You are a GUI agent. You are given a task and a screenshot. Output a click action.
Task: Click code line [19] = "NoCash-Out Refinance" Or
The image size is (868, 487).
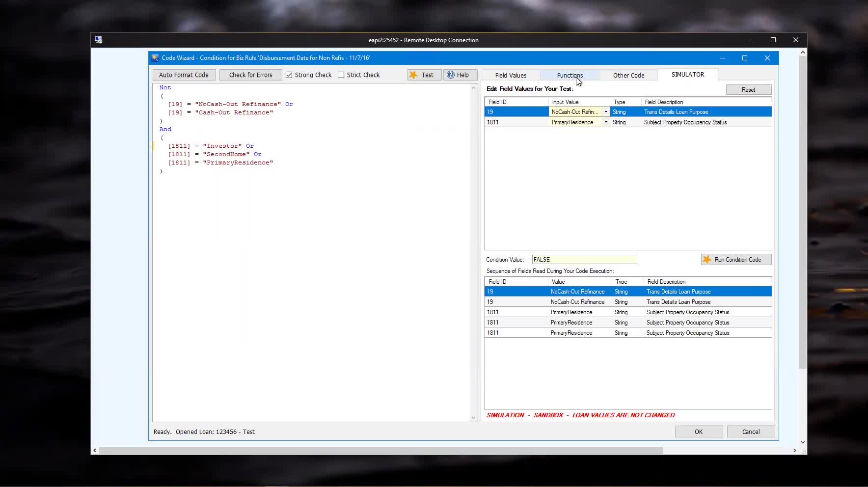[x=230, y=104]
